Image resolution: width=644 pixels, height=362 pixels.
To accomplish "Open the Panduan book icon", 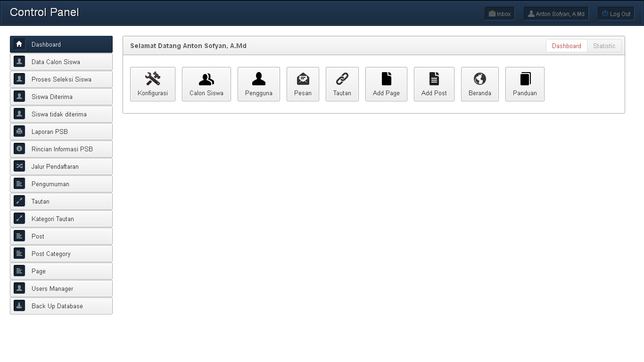I will point(525,79).
